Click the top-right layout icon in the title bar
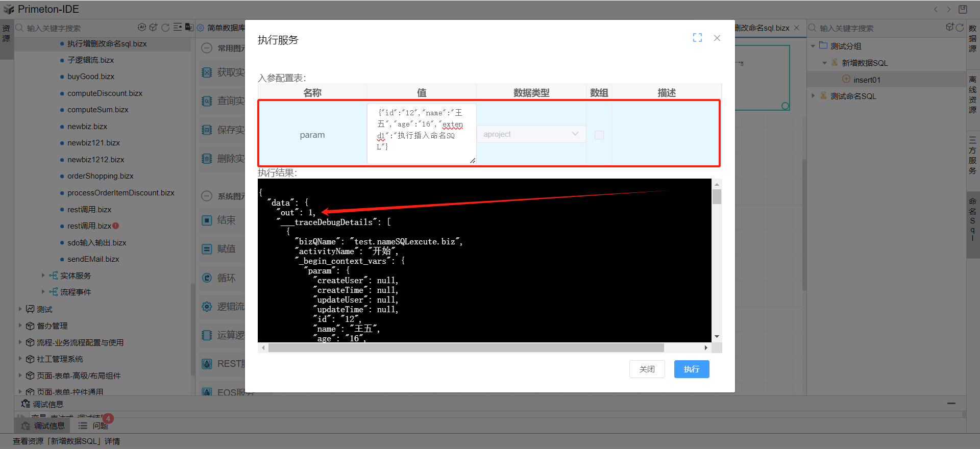Viewport: 980px width, 449px height. point(963,9)
